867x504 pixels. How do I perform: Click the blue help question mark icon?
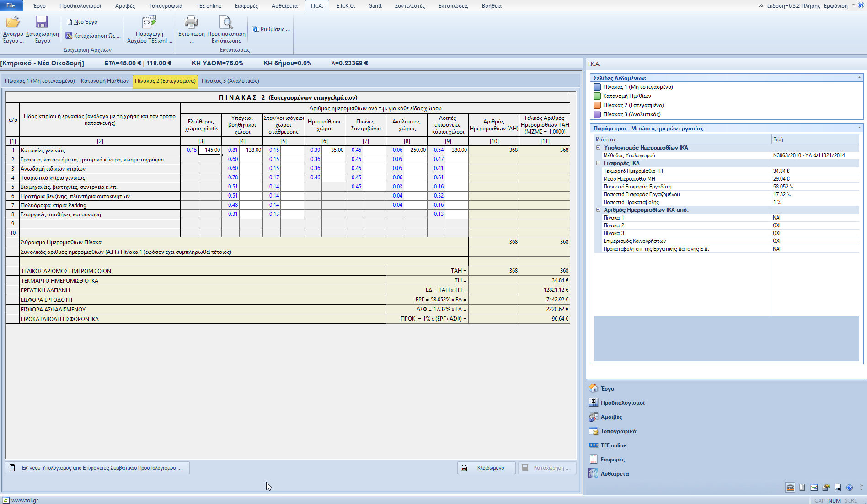[x=849, y=488]
